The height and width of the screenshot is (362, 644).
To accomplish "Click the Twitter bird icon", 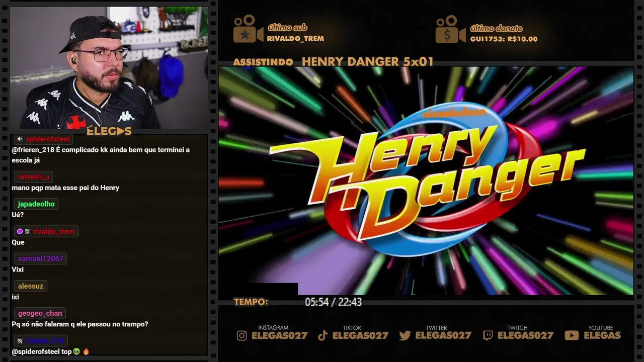I will click(405, 335).
